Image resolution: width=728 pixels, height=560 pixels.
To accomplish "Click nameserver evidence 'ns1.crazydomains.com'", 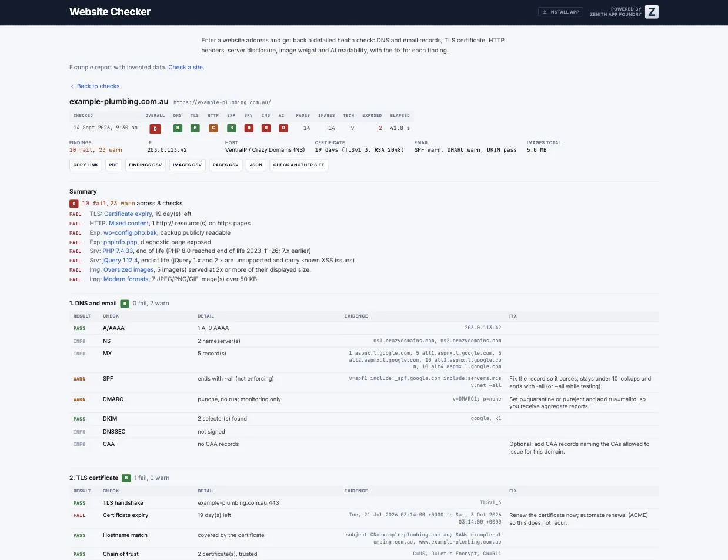I will coord(404,341).
